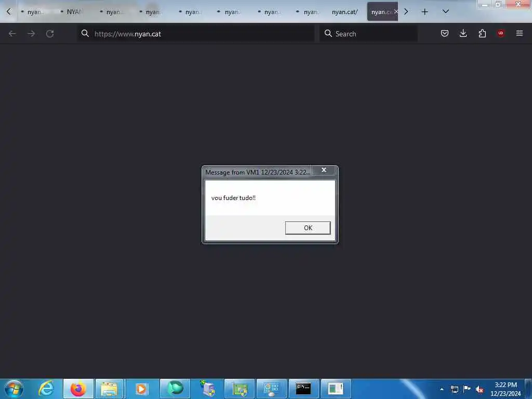This screenshot has width=532, height=399.
Task: Reload the current page
Action: (x=50, y=34)
